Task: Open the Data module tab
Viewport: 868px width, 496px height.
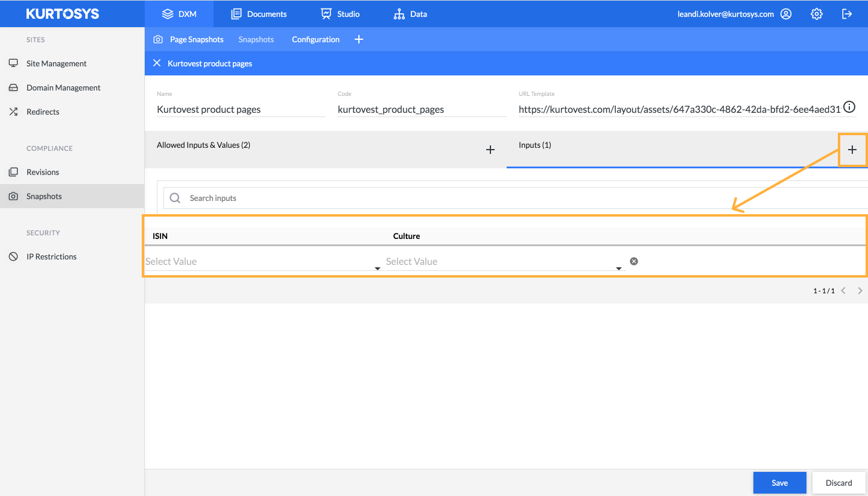Action: click(410, 13)
